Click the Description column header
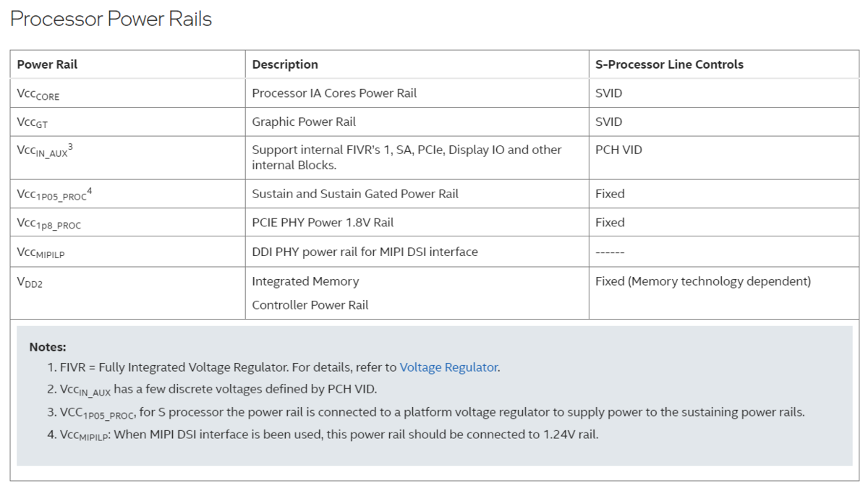The height and width of the screenshot is (491, 868). click(x=285, y=64)
